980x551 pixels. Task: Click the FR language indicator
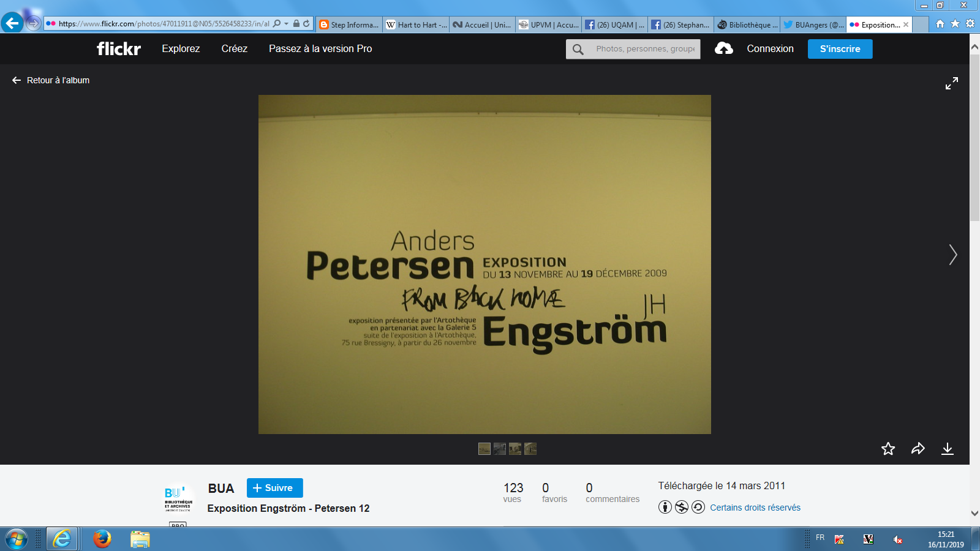820,538
